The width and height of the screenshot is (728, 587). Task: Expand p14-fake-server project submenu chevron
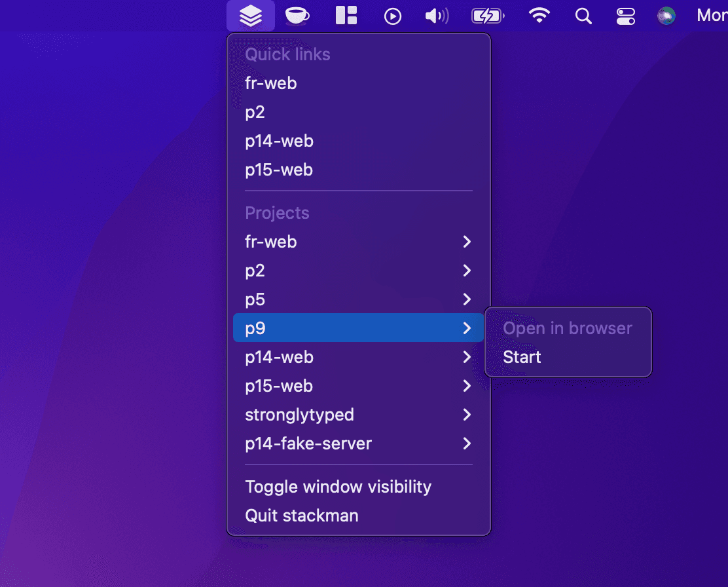467,444
